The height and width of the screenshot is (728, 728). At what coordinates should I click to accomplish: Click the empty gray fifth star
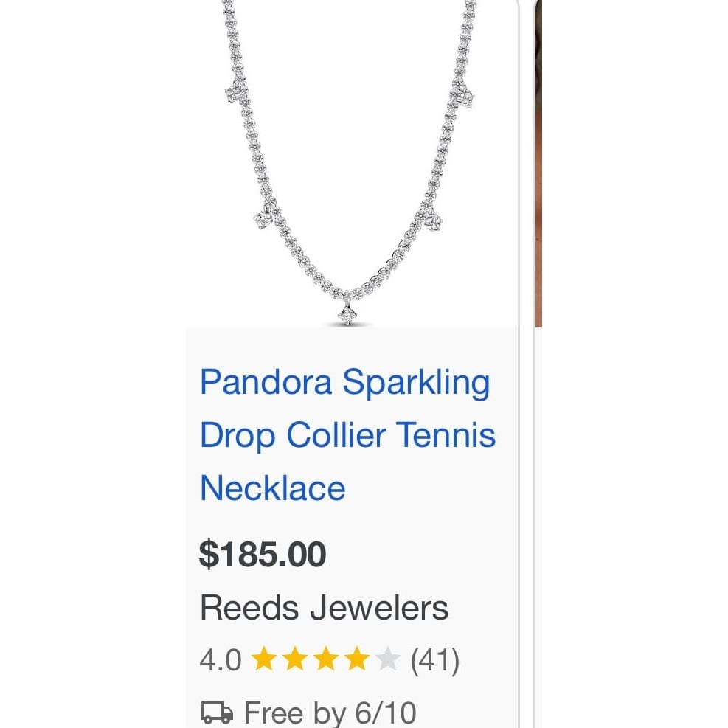click(388, 659)
